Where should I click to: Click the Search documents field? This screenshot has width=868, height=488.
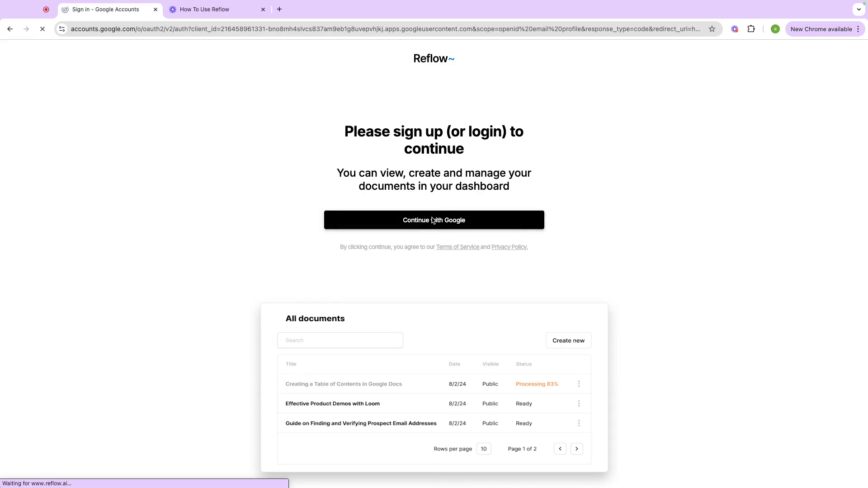[340, 340]
